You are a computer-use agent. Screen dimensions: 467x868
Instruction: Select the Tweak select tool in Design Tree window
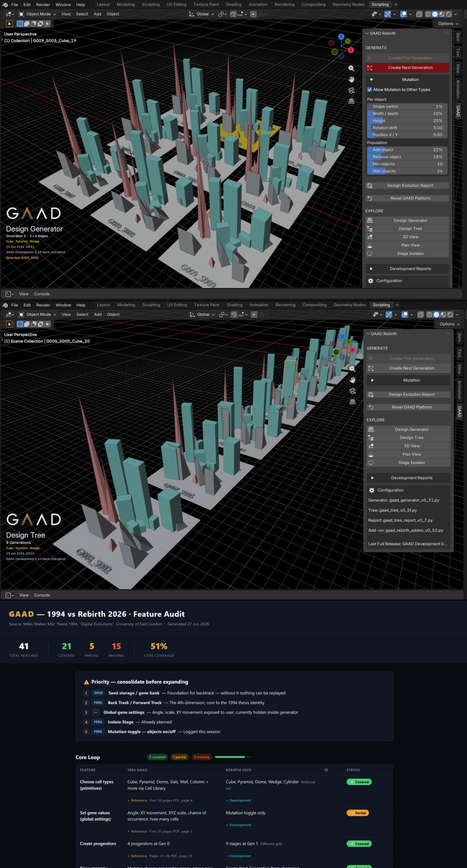tap(10, 324)
